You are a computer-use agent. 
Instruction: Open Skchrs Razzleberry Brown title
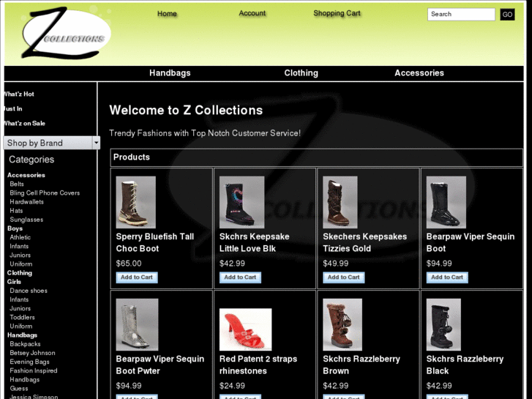coord(361,365)
